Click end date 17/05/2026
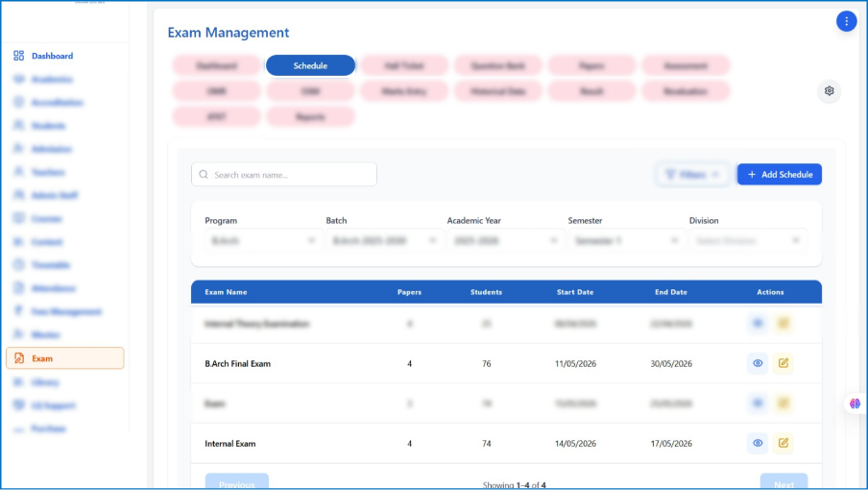The width and height of the screenshot is (868, 490). (x=671, y=444)
